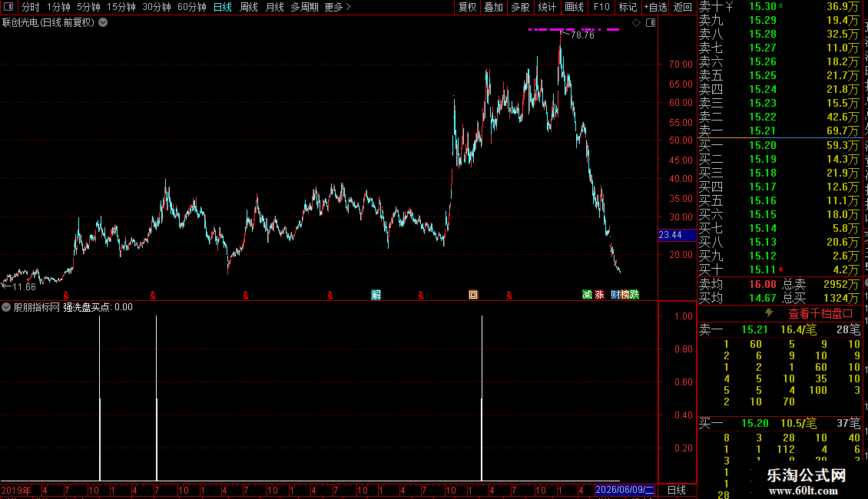Open the indicator dropdown next to 股朋指标网

(x=6, y=307)
